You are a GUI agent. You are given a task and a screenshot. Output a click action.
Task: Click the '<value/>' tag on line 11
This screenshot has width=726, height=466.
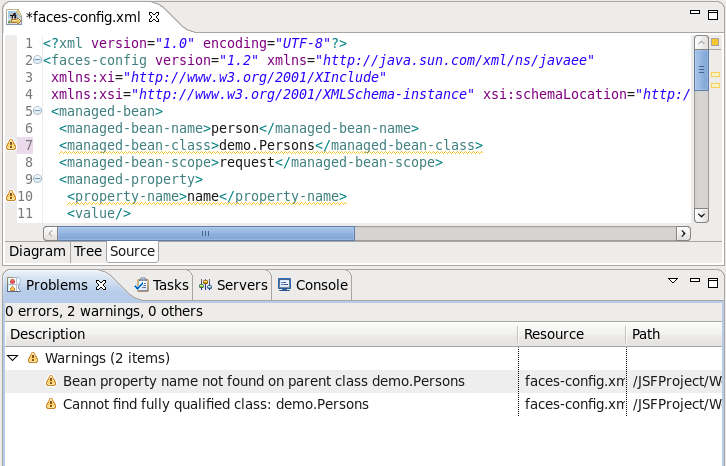[x=99, y=213]
